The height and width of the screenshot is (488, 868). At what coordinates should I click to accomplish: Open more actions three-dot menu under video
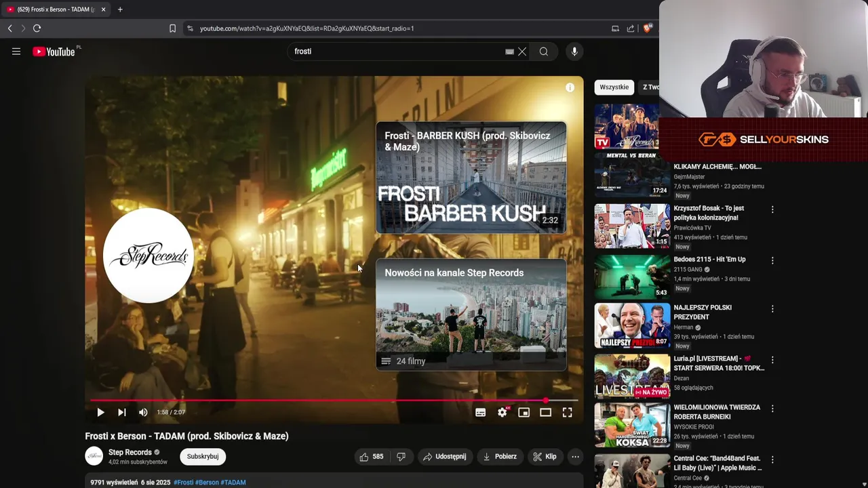(x=575, y=457)
